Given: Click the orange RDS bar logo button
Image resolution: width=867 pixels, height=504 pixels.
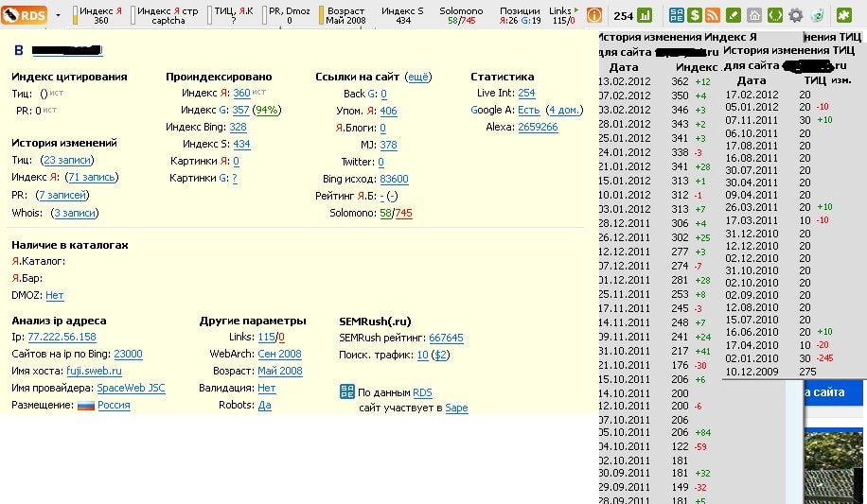Looking at the screenshot, I should click(x=26, y=15).
